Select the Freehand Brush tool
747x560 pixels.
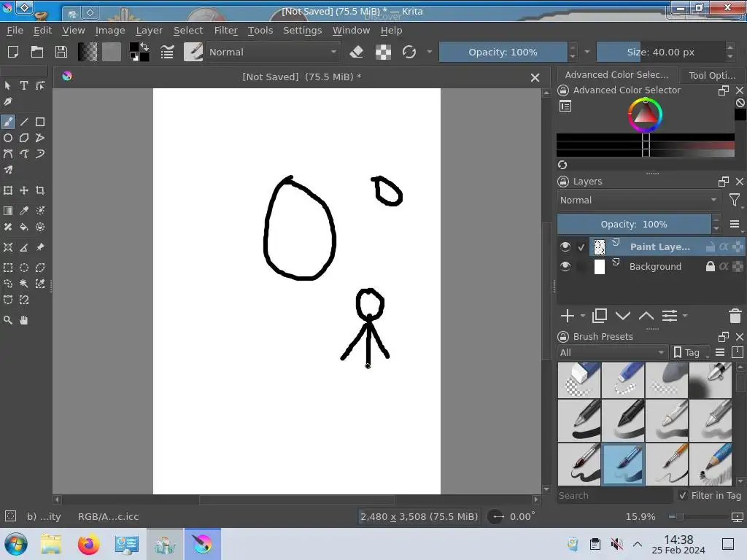tap(8, 122)
